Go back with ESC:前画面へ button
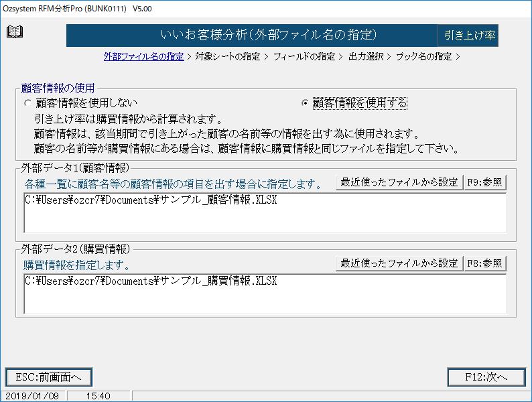This screenshot has width=532, height=402. (x=49, y=377)
